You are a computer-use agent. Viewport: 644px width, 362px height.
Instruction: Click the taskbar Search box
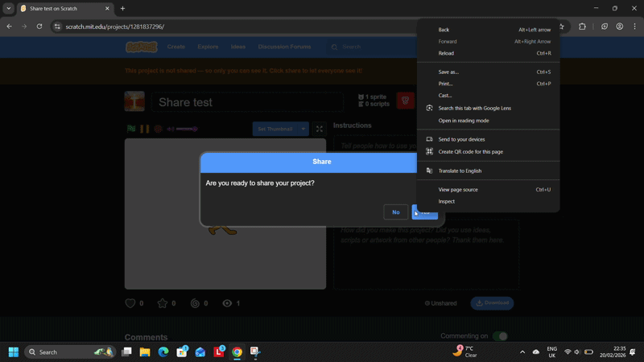coord(71,352)
